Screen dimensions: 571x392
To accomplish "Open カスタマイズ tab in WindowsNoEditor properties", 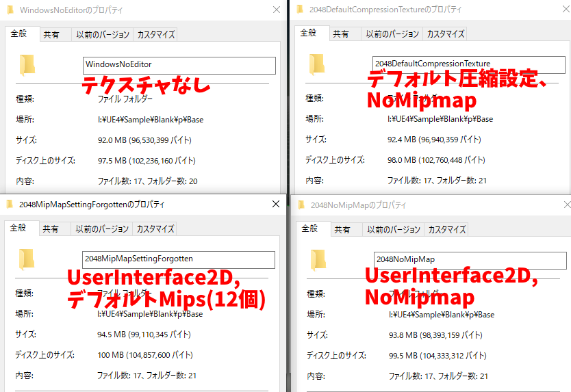I will pyautogui.click(x=156, y=35).
